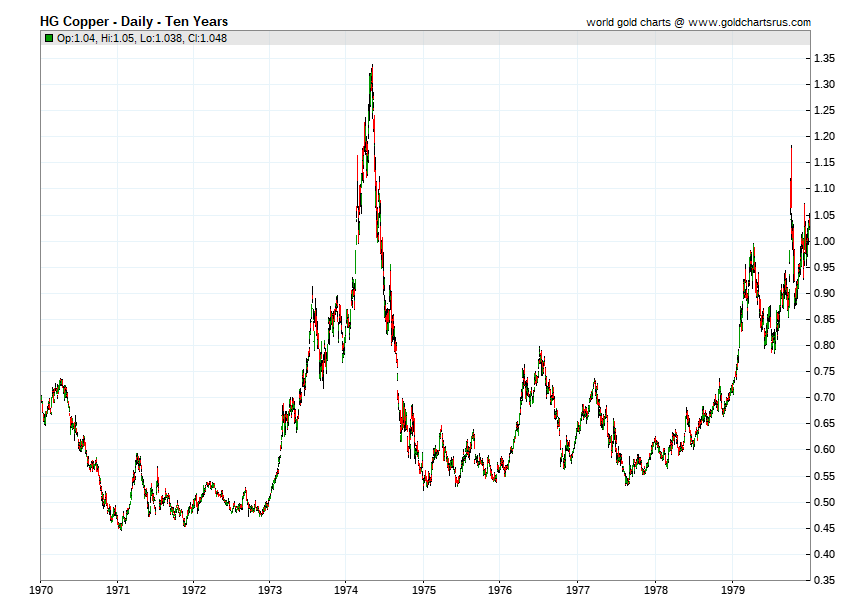Click the 0.85 price axis label

825,319
